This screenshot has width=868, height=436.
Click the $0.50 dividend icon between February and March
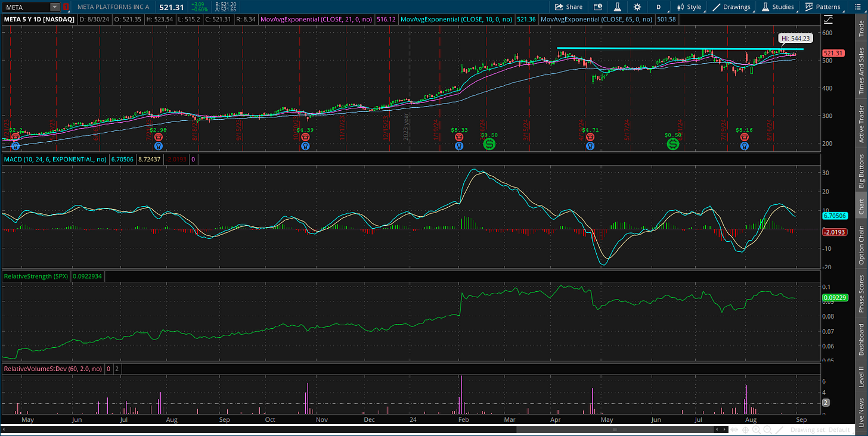pos(489,144)
